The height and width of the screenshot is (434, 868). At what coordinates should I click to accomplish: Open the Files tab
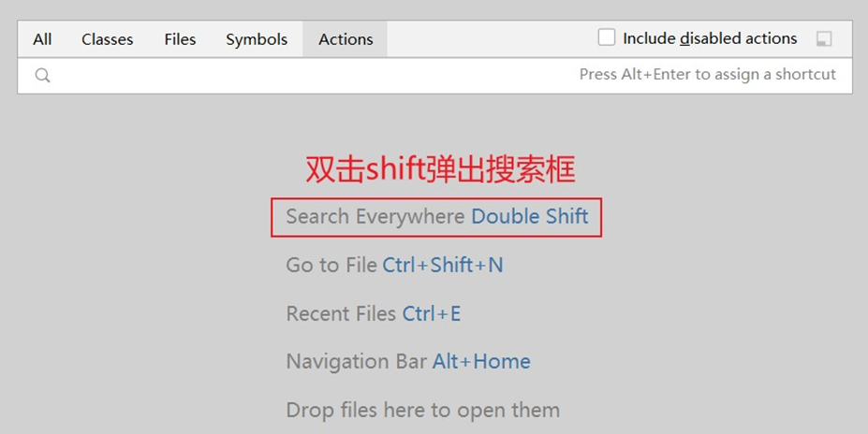pos(180,39)
